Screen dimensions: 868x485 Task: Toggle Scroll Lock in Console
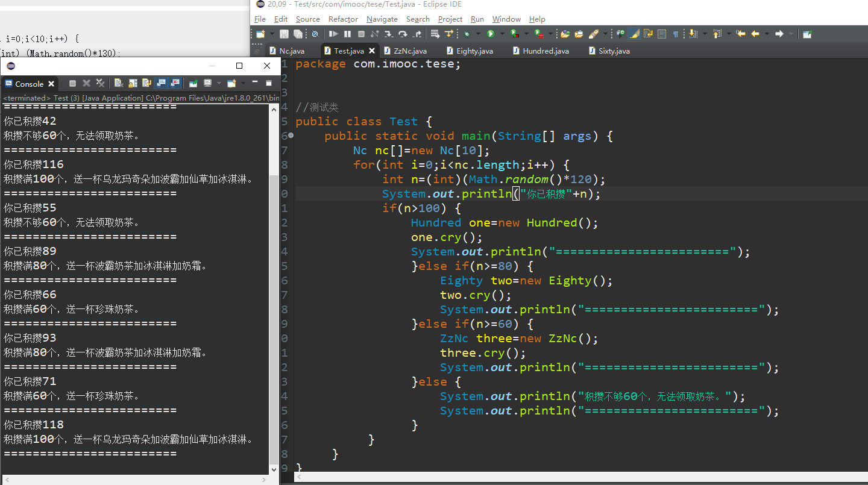(x=133, y=83)
